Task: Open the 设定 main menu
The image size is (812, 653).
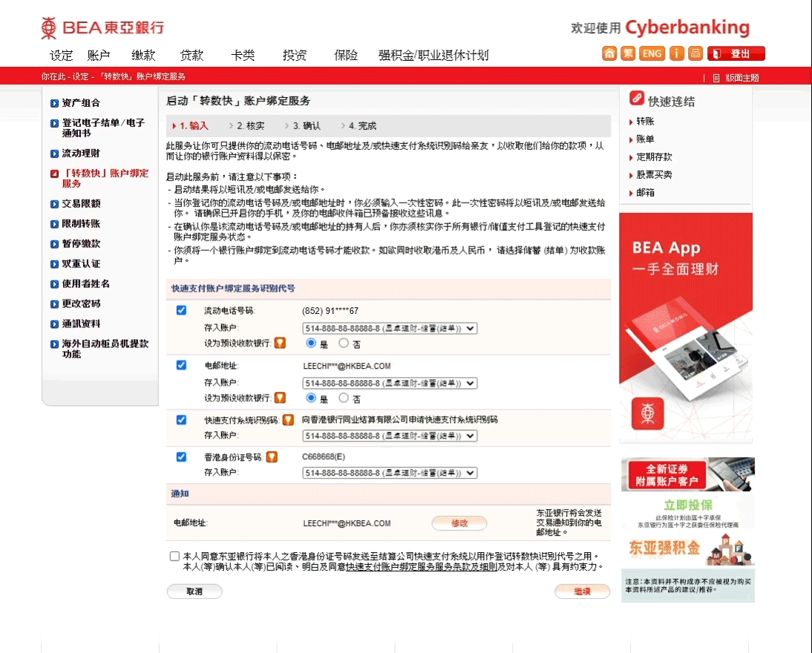Action: (x=61, y=56)
